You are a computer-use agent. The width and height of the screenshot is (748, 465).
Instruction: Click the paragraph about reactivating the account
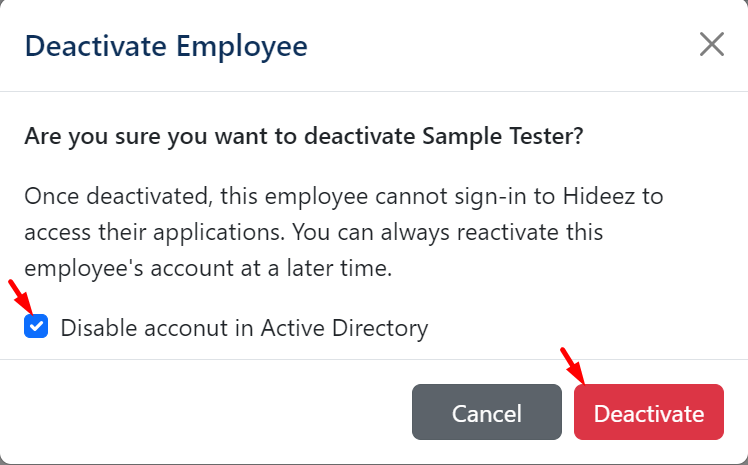pos(343,232)
